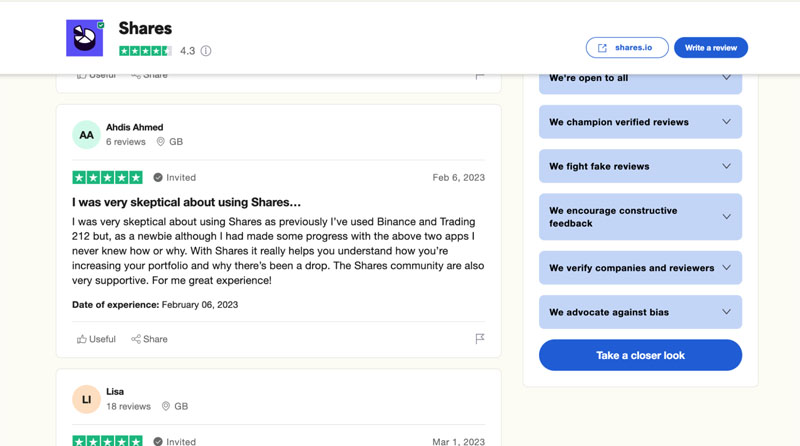Expand We advocate against bias
The image size is (800, 446).
click(640, 312)
